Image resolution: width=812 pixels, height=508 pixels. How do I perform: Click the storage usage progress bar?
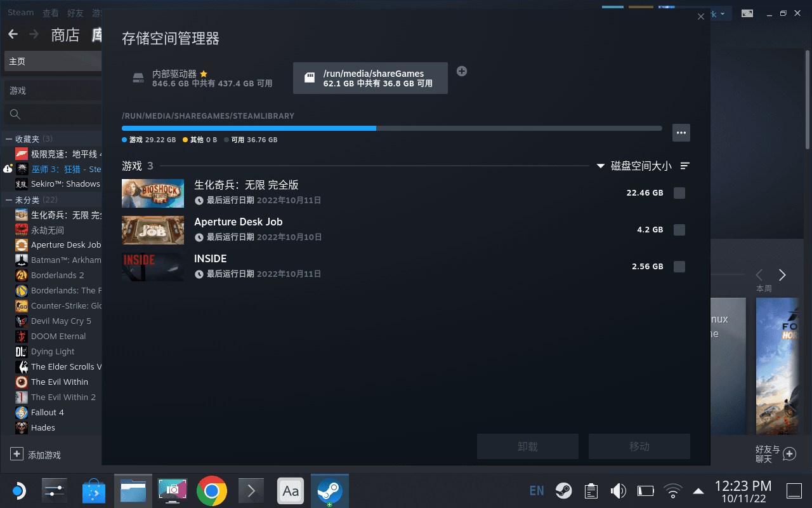(392, 128)
